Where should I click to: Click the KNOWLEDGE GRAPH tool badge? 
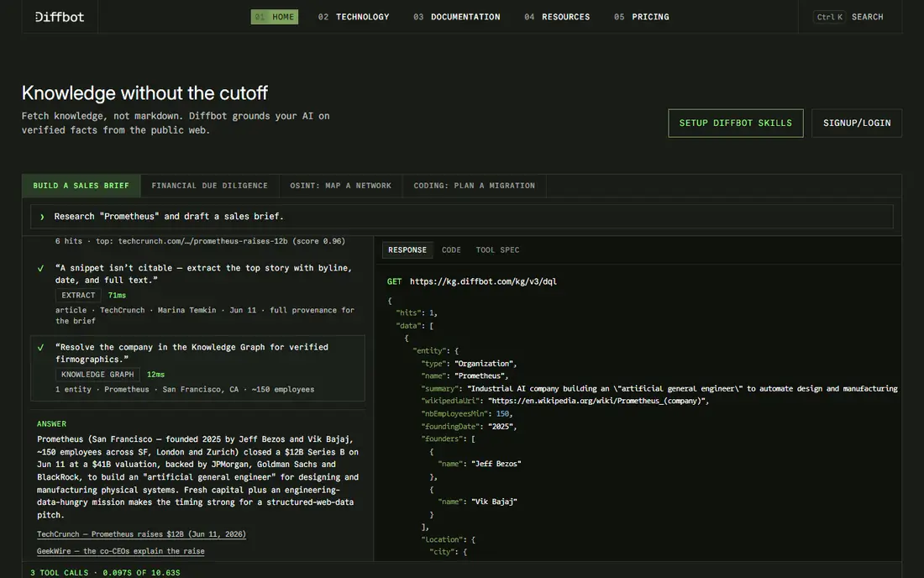97,375
